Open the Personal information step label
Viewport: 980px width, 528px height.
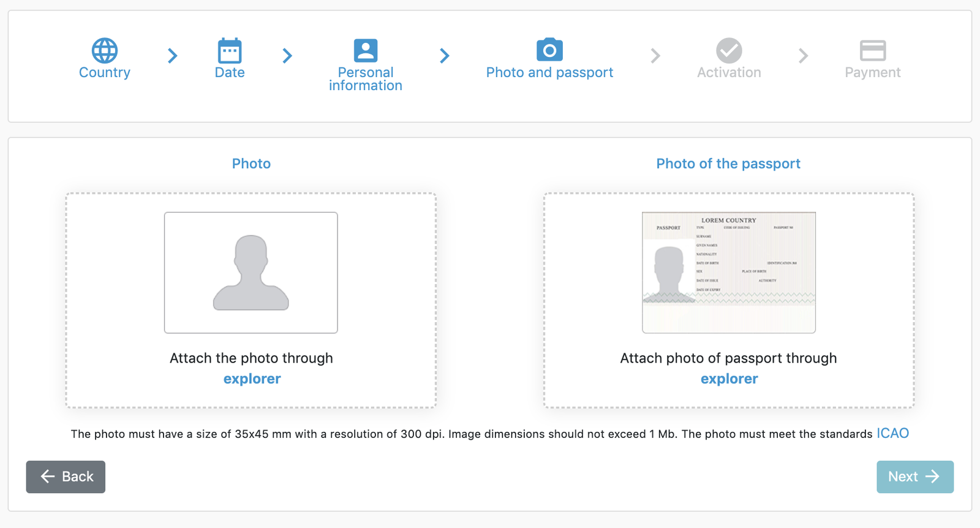tap(366, 79)
